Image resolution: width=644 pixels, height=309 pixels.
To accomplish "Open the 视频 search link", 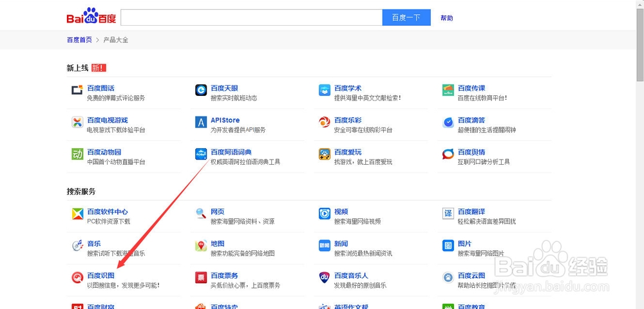I will (x=341, y=212).
